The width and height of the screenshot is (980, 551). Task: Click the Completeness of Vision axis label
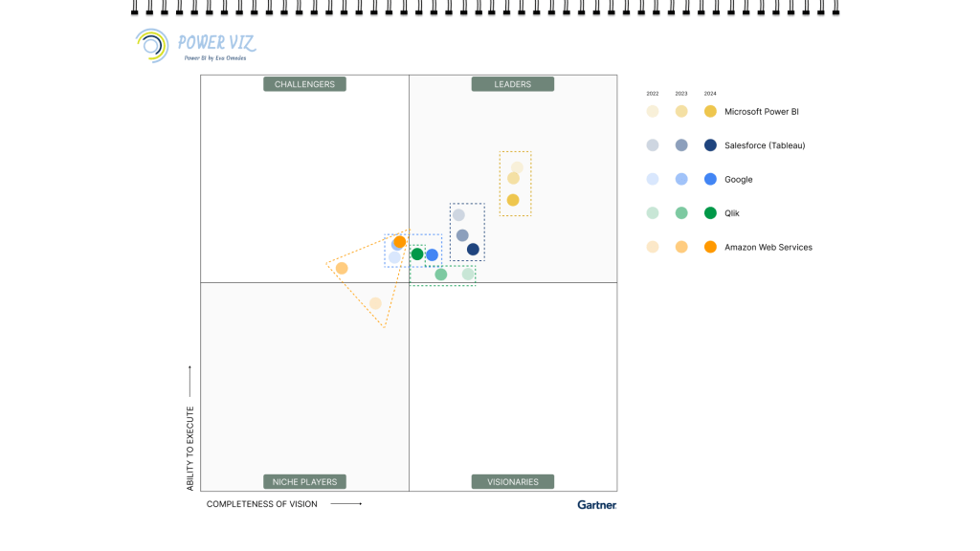click(x=261, y=504)
